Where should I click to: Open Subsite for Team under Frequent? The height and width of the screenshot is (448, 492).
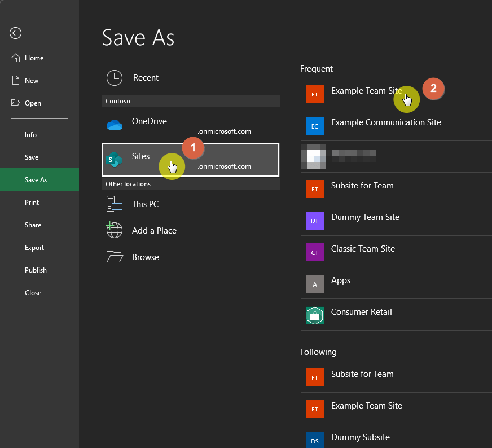(396, 189)
